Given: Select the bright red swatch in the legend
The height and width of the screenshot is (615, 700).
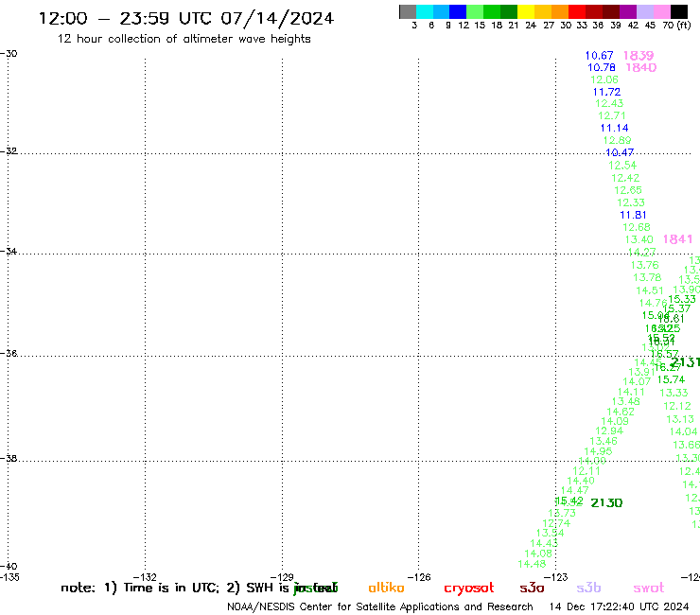Looking at the screenshot, I should pyautogui.click(x=577, y=11).
